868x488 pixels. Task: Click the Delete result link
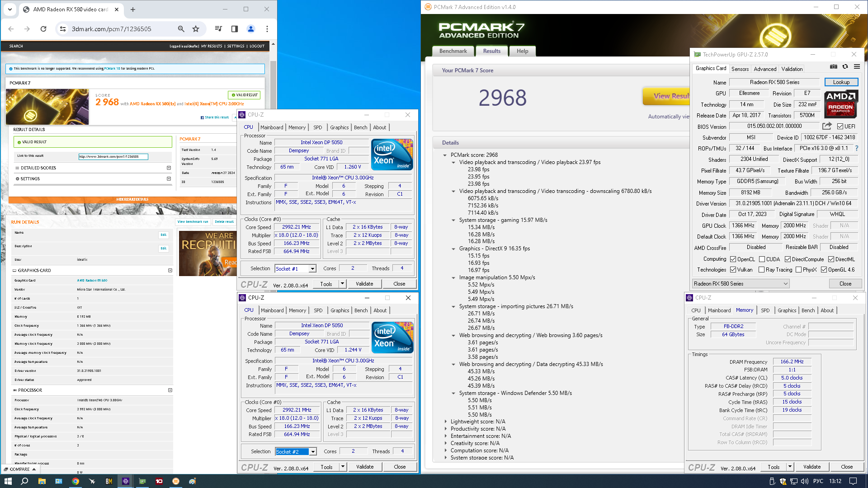224,222
